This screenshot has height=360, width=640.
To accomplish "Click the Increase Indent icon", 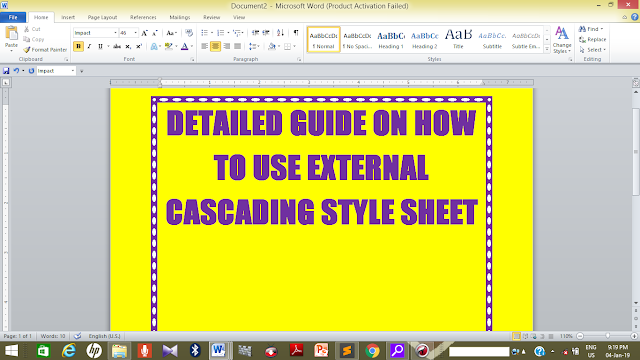I will click(266, 33).
